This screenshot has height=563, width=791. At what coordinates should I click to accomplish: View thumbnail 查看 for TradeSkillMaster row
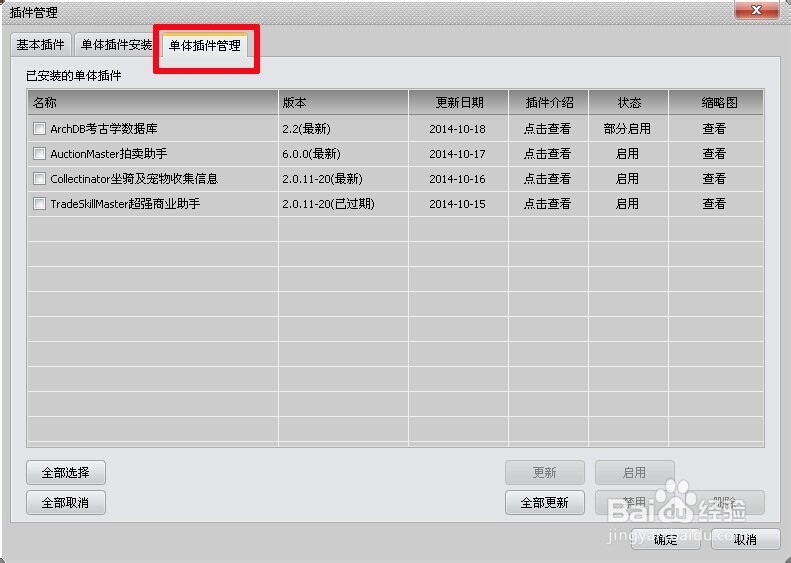[714, 204]
